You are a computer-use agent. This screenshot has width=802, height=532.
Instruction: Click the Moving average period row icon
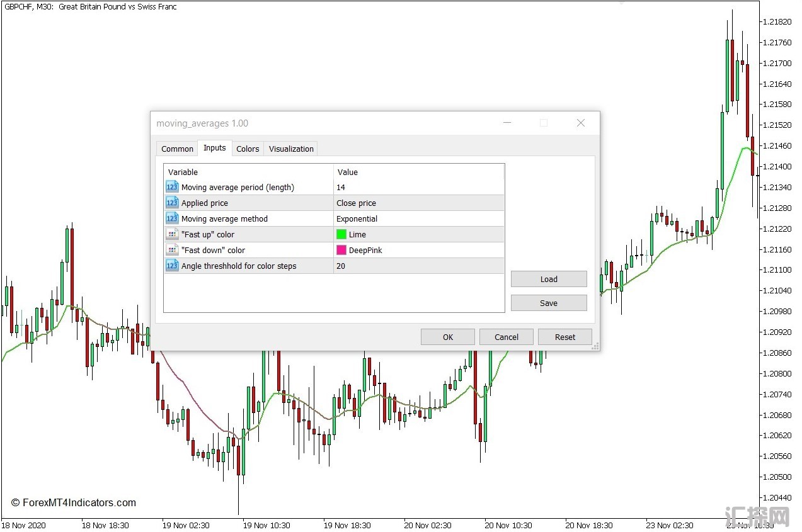click(x=172, y=187)
